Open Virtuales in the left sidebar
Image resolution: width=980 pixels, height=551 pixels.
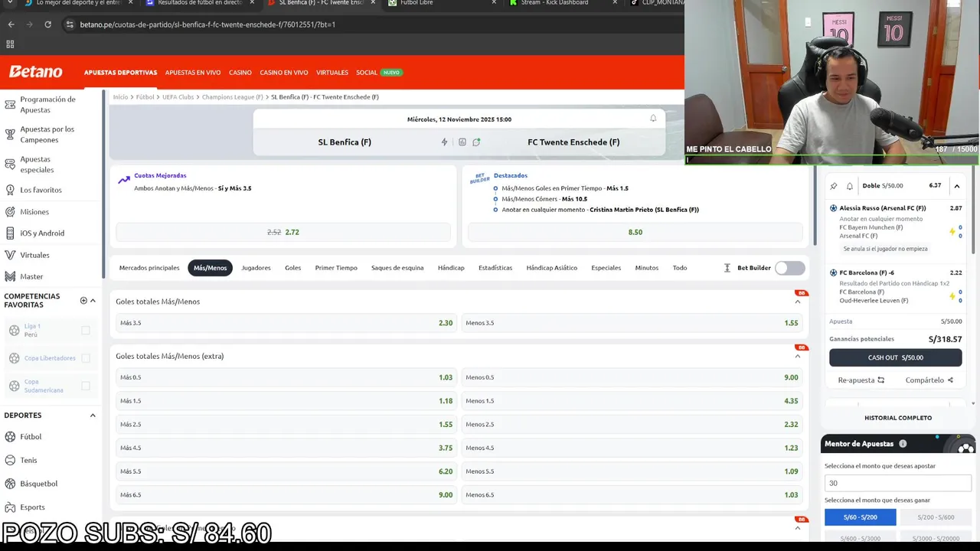[x=34, y=255]
